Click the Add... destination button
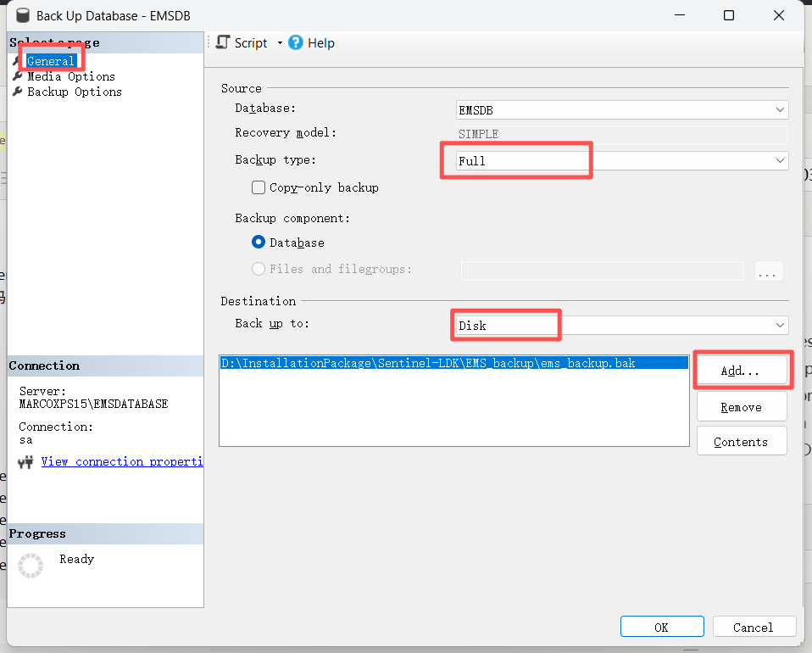 tap(741, 371)
